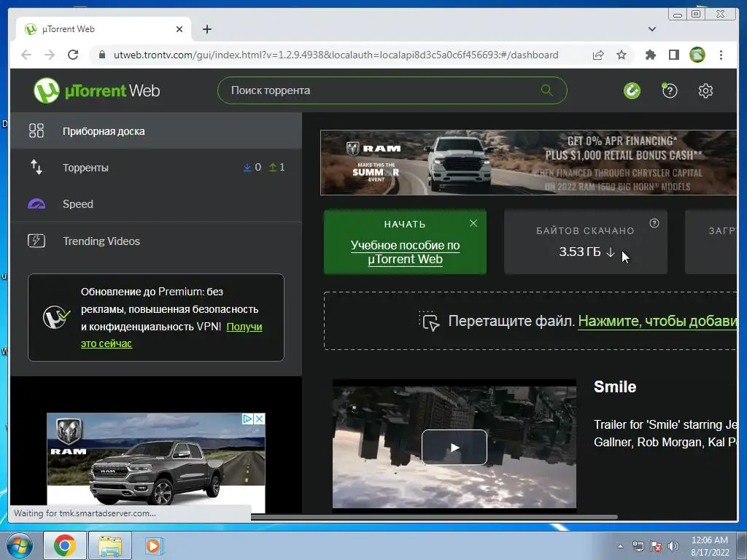Viewport: 747px width, 560px height.
Task: View site information lock icon
Action: (102, 55)
